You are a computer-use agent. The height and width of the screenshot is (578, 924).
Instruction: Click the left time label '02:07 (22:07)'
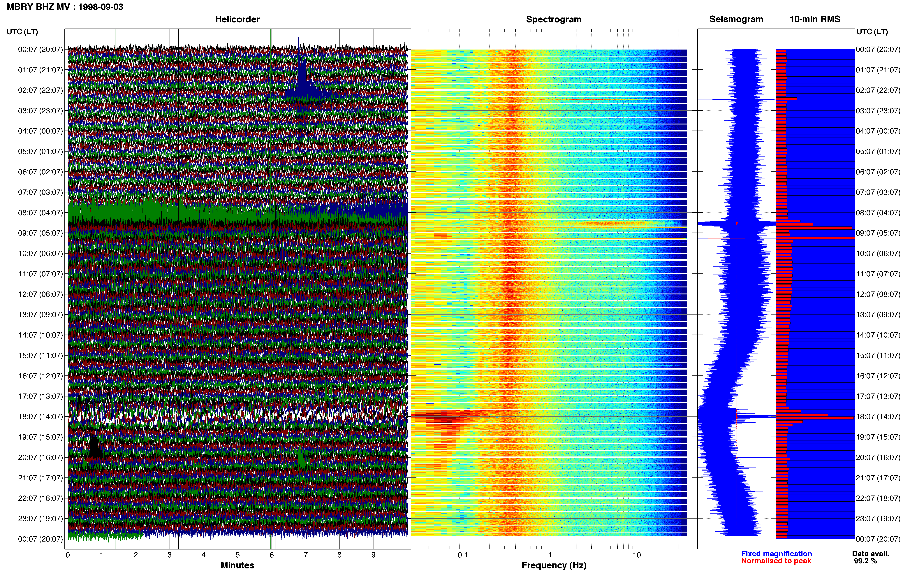pos(40,91)
